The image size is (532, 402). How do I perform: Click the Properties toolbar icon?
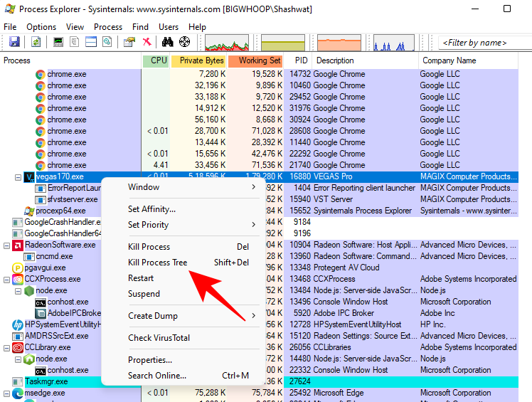(129, 43)
